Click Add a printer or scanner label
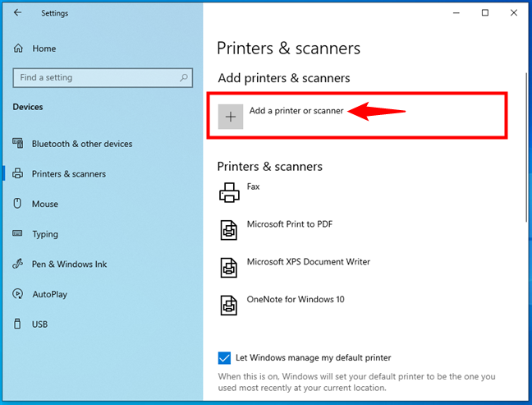532x405 pixels. [x=296, y=111]
